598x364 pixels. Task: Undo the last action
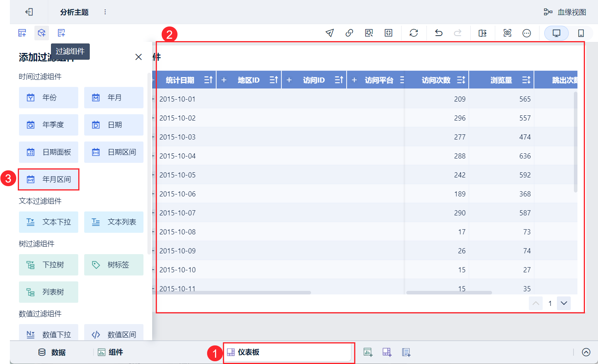tap(439, 33)
